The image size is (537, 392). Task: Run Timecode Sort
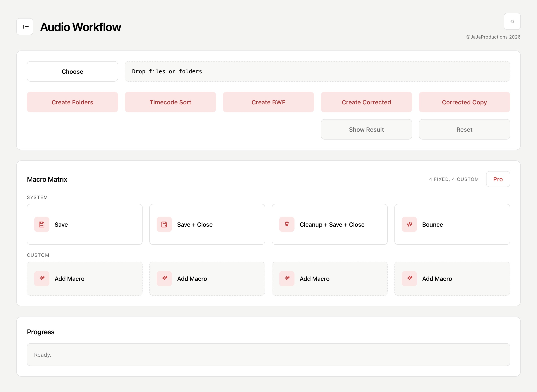click(x=170, y=102)
